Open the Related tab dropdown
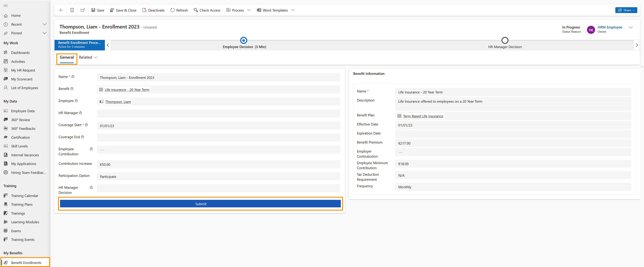This screenshot has height=267, width=644. click(88, 57)
